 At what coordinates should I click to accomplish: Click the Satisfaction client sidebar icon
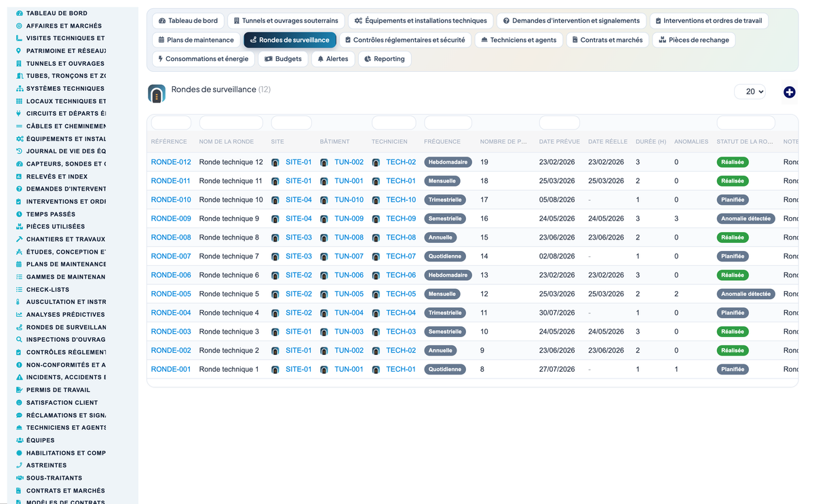(19, 402)
